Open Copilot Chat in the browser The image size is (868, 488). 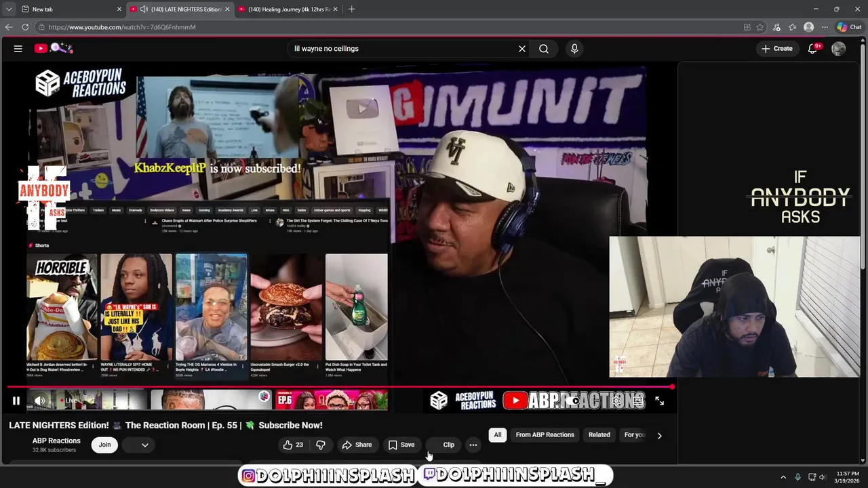click(849, 27)
